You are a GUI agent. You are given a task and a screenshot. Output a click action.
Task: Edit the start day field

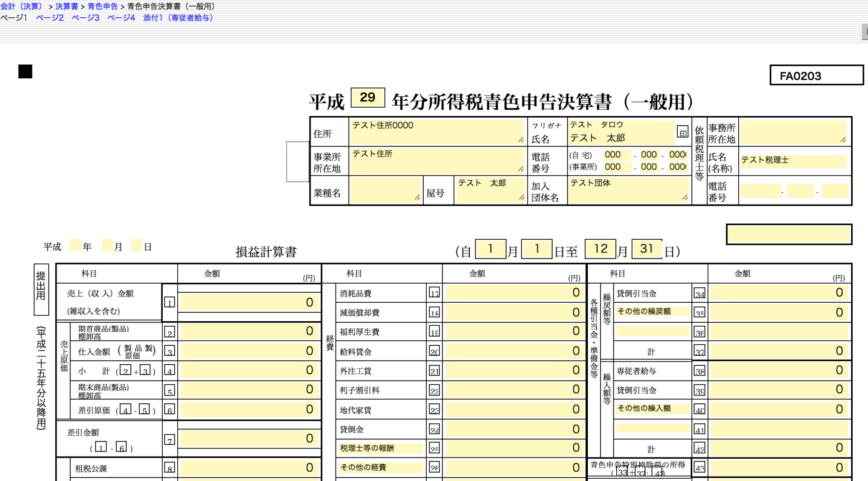point(537,249)
